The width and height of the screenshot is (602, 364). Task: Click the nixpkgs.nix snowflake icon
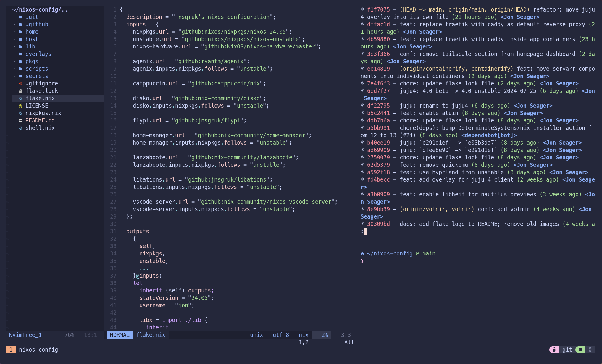[20, 113]
